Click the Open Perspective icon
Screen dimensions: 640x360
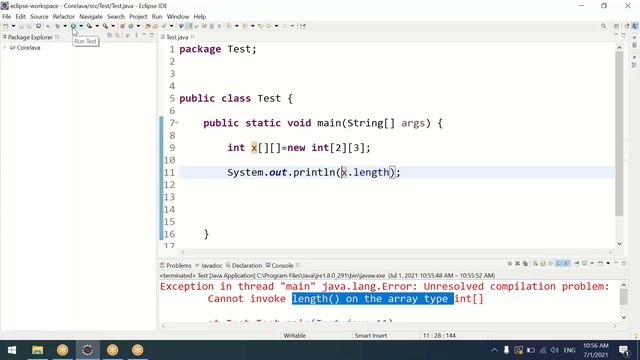point(616,26)
